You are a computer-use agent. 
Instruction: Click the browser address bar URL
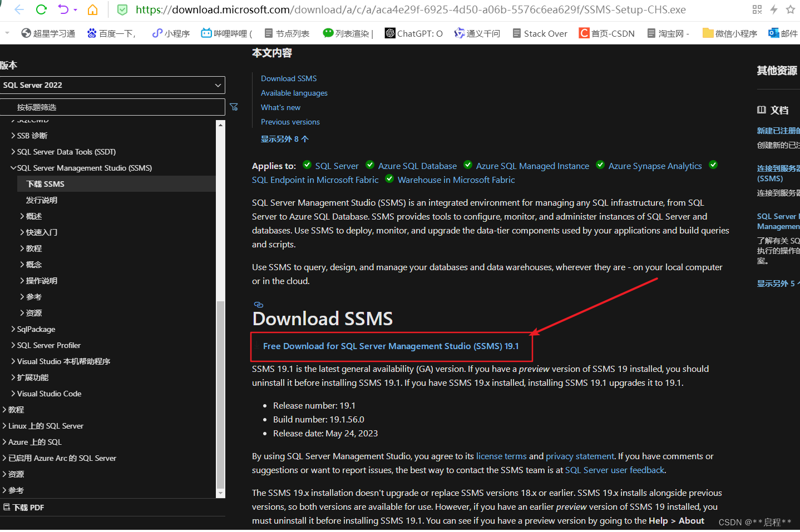pyautogui.click(x=411, y=9)
